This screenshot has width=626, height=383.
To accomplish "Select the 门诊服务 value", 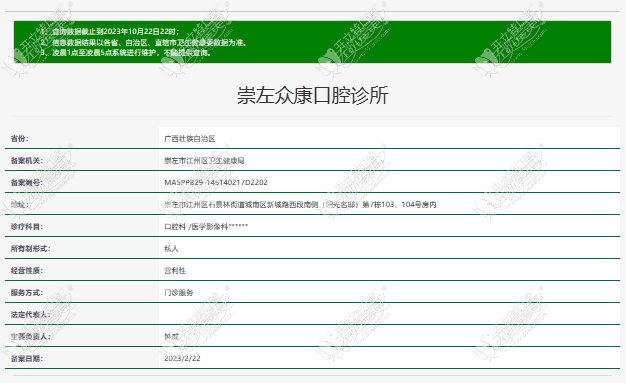I will 178,292.
